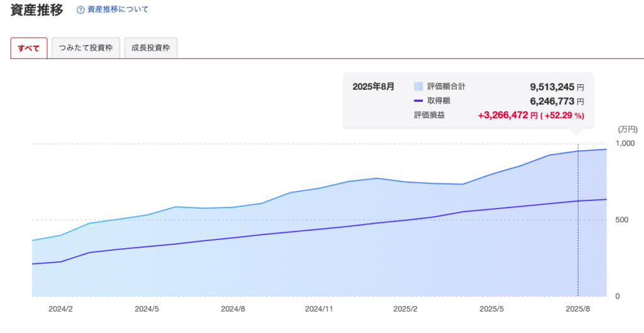Click the 2024/11 x-axis label
This screenshot has height=333, width=644.
click(x=319, y=309)
